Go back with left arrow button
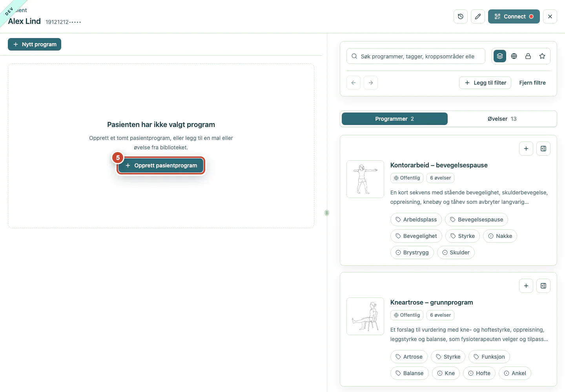The height and width of the screenshot is (392, 565). [x=354, y=83]
